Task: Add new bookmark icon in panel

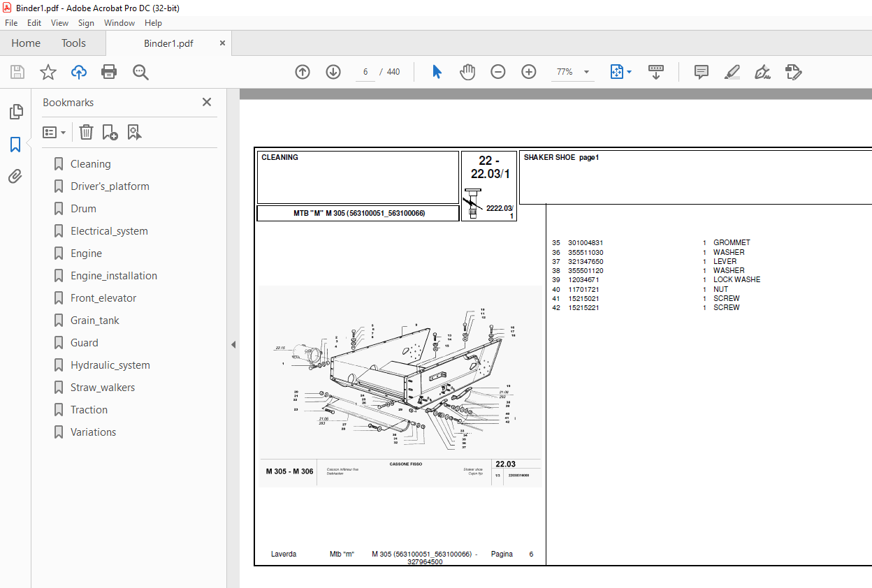Action: pyautogui.click(x=110, y=132)
